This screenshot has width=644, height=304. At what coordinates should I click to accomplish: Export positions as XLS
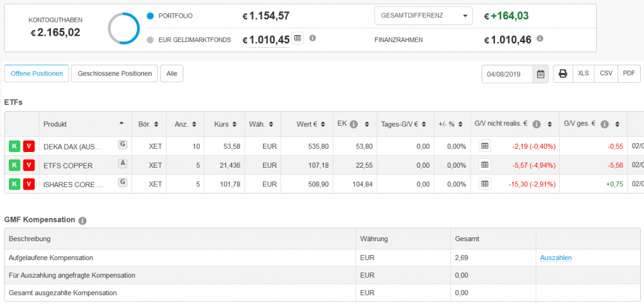click(x=583, y=73)
